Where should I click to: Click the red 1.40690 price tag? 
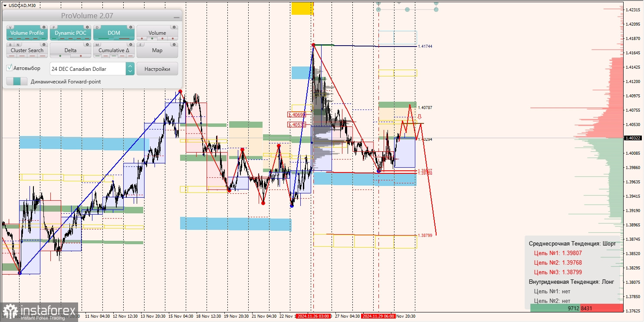coord(297,115)
